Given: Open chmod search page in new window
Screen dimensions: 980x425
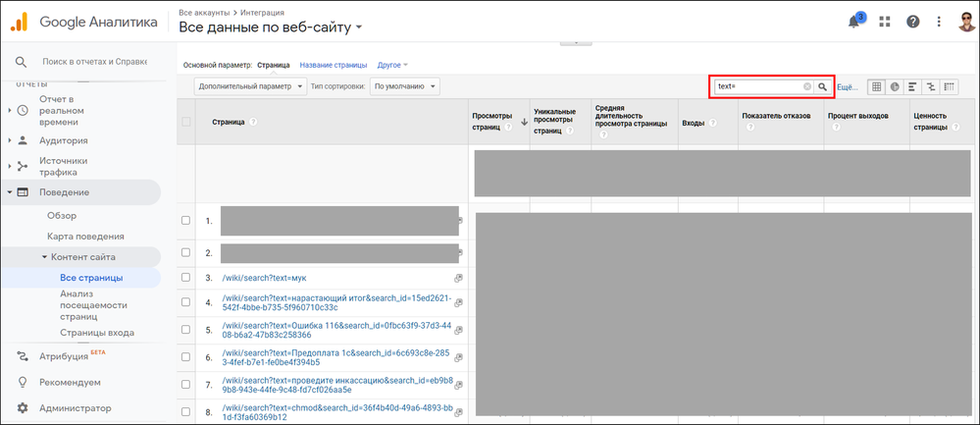Looking at the screenshot, I should (x=458, y=412).
